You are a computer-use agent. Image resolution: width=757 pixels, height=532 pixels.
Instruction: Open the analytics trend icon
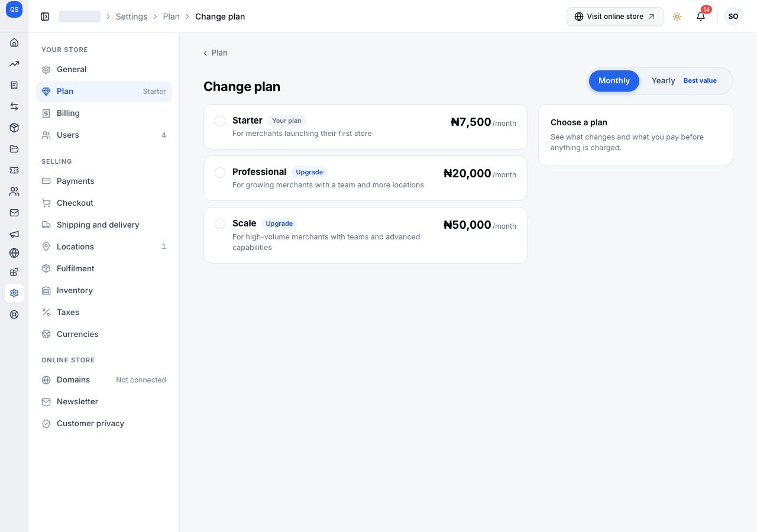14,64
